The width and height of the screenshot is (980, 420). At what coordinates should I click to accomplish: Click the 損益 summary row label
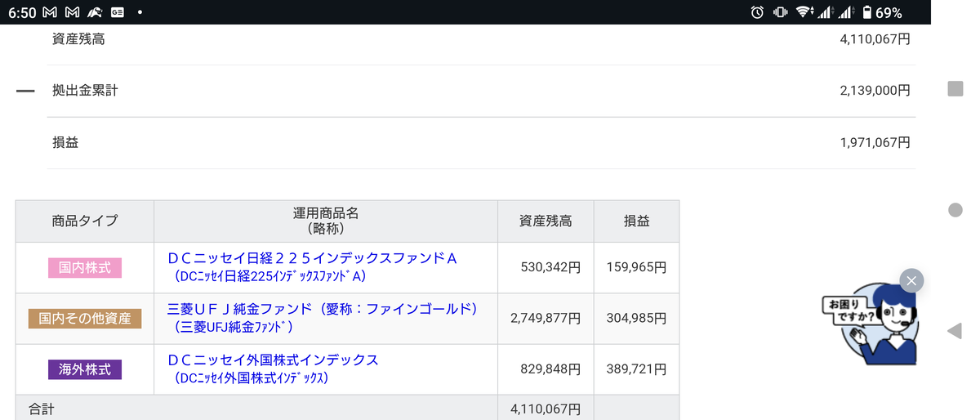(x=65, y=142)
